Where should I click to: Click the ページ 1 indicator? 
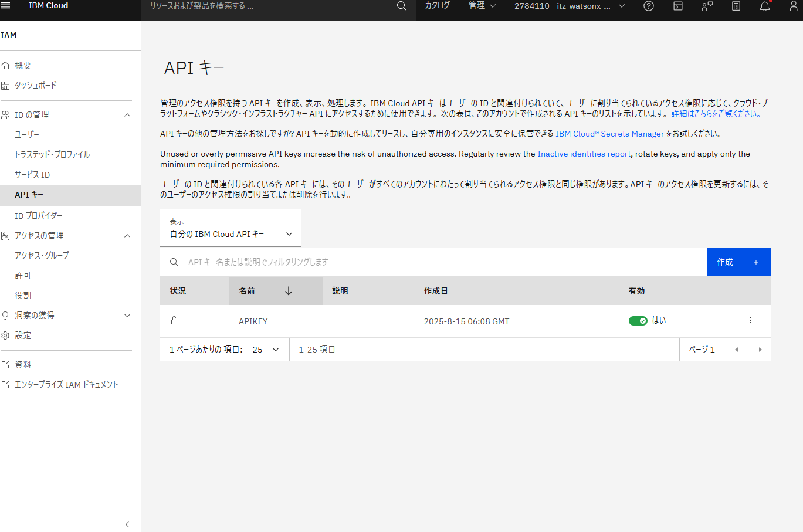pyautogui.click(x=702, y=350)
